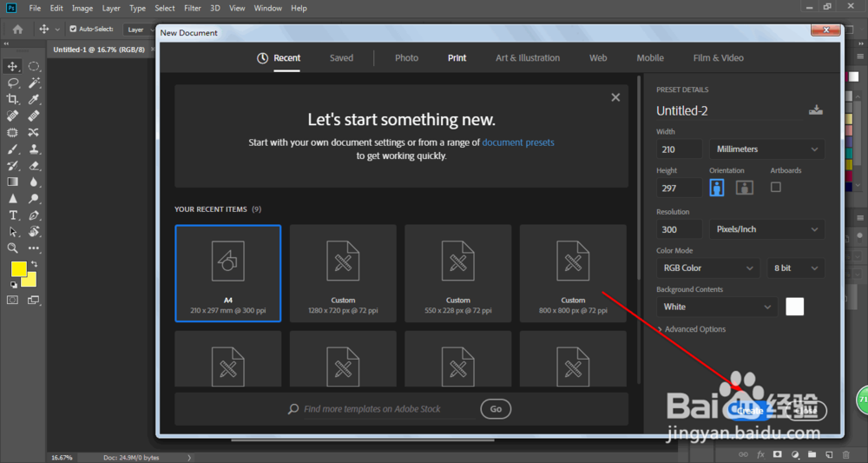Image resolution: width=868 pixels, height=463 pixels.
Task: Open the Edit Toolbar three-dots icon
Action: [34, 248]
